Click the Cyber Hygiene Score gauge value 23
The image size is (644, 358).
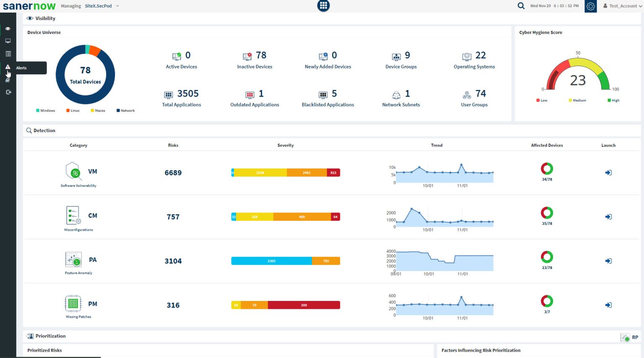pos(578,80)
